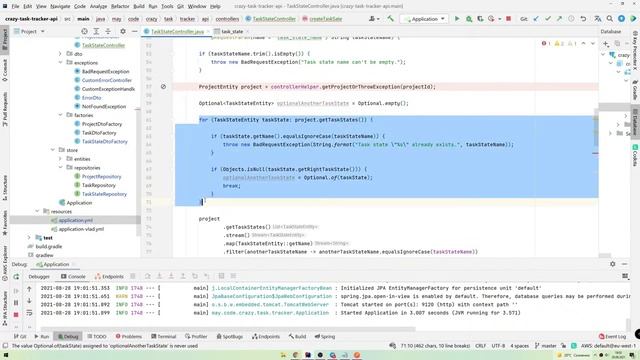Add new data source plus icon in Database
This screenshot has height=360, width=640.
(606, 43)
